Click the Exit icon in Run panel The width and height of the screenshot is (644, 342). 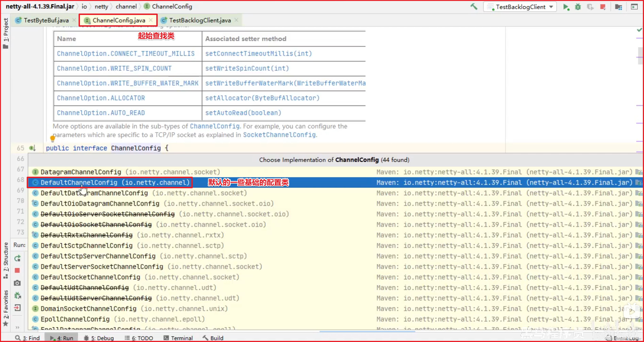click(x=17, y=308)
